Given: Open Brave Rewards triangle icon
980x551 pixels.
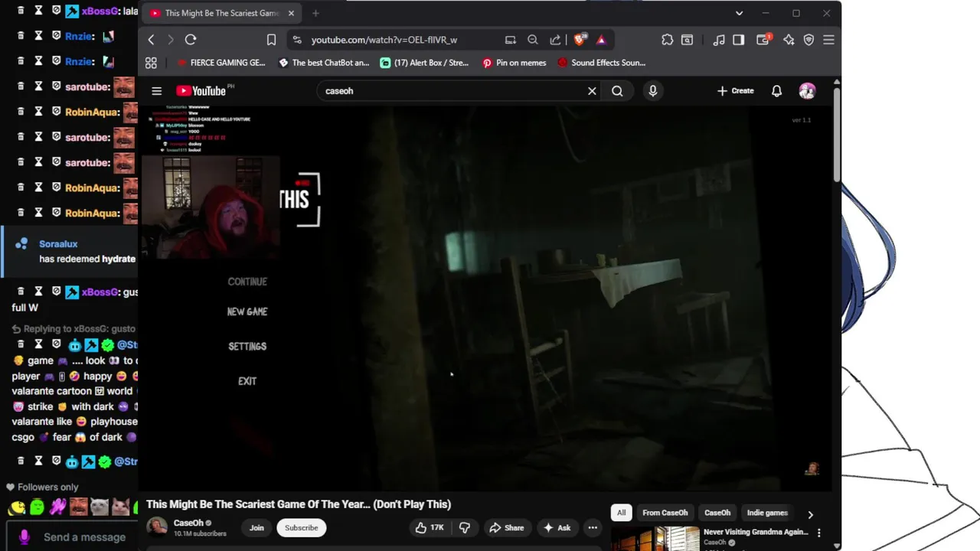Looking at the screenshot, I should tap(601, 40).
